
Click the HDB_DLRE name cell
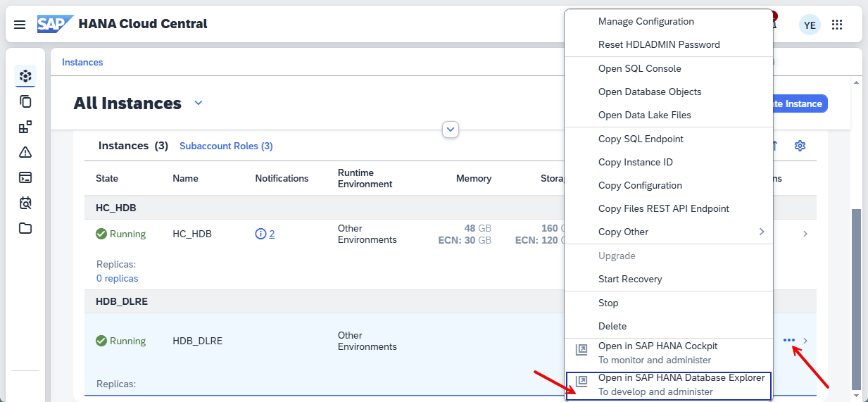(197, 341)
